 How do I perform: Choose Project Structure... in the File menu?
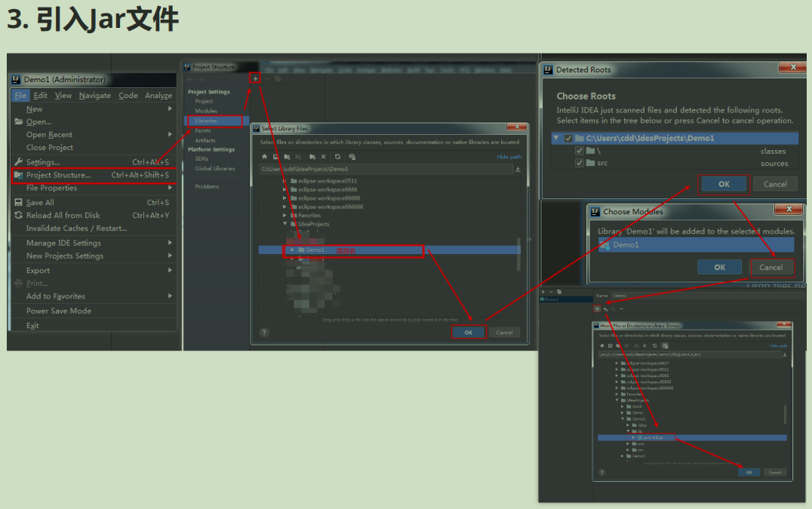pyautogui.click(x=94, y=176)
